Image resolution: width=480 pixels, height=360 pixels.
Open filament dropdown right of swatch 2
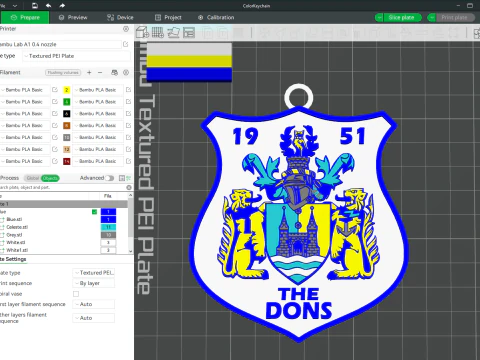click(x=98, y=90)
